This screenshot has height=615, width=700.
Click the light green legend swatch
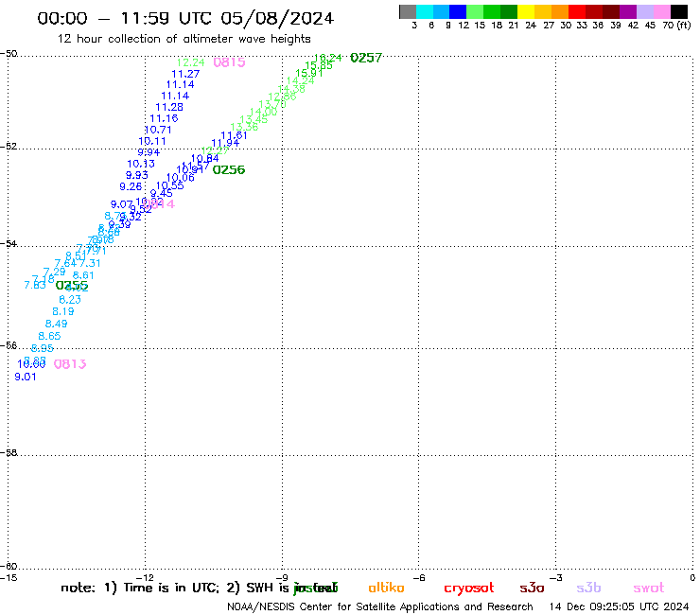coord(475,11)
